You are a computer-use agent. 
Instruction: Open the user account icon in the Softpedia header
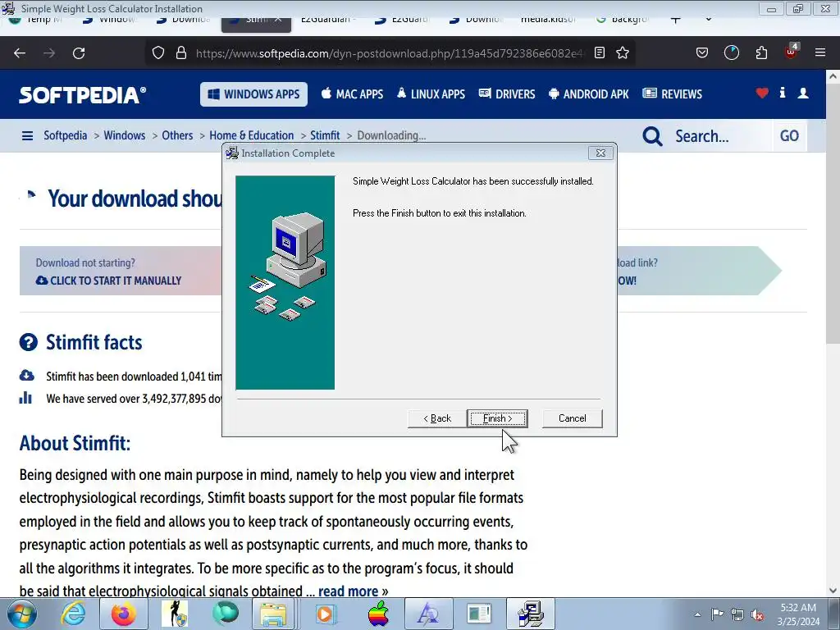(803, 94)
